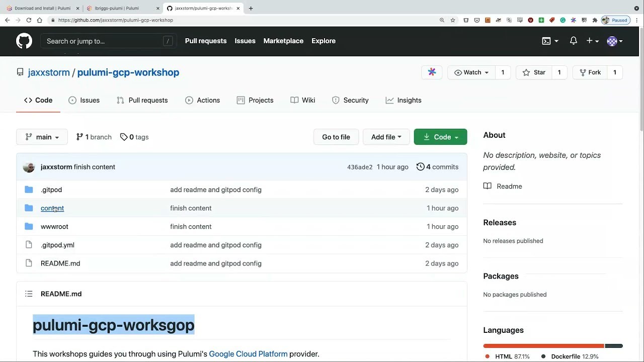
Task: Open the Actions tab
Action: tap(203, 100)
